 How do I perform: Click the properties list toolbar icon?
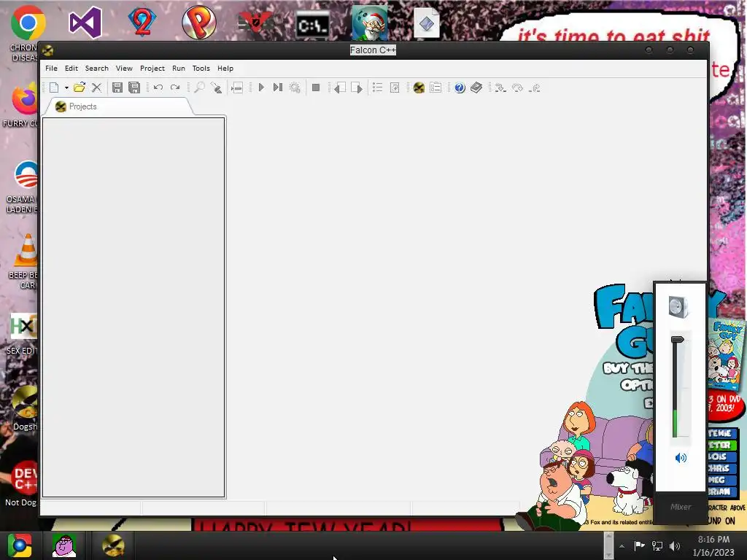point(436,87)
